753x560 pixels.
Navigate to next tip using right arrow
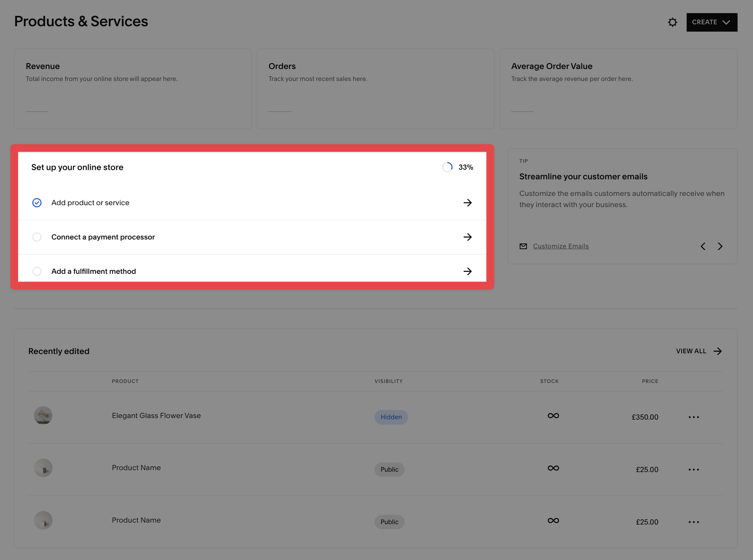[720, 246]
